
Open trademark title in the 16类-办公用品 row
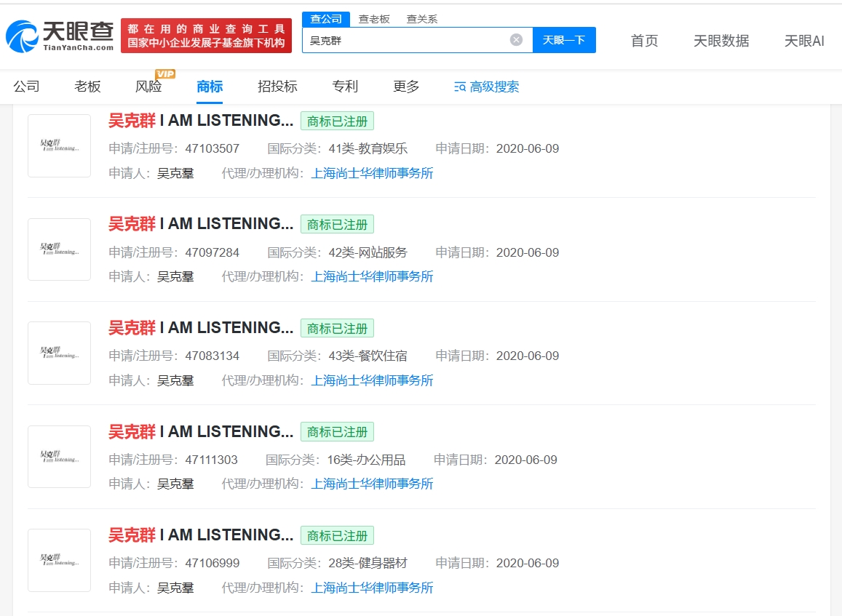[201, 431]
